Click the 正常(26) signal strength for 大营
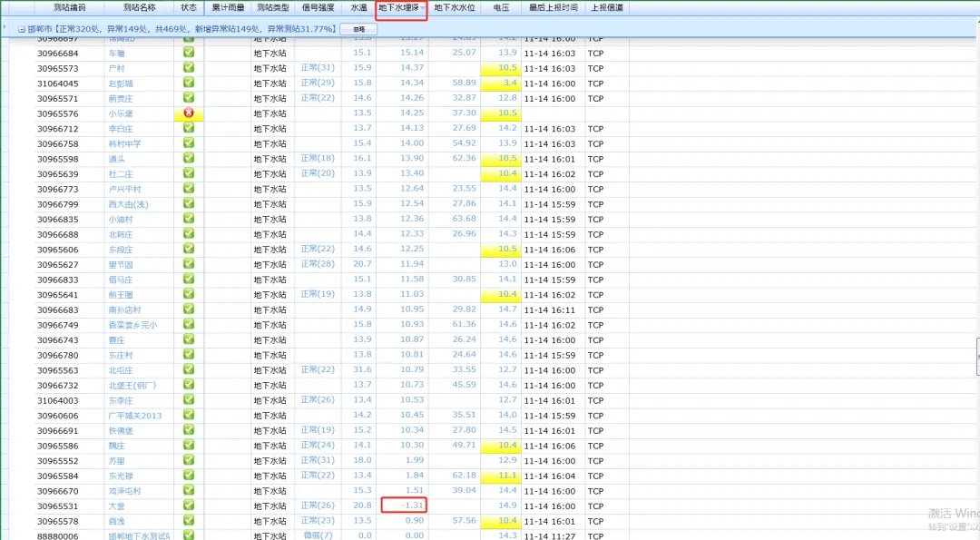980x540 pixels. pos(318,506)
